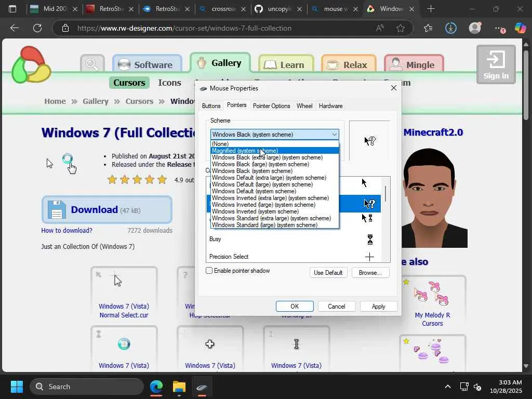
Task: Open the favorites list icon
Action: (428, 28)
